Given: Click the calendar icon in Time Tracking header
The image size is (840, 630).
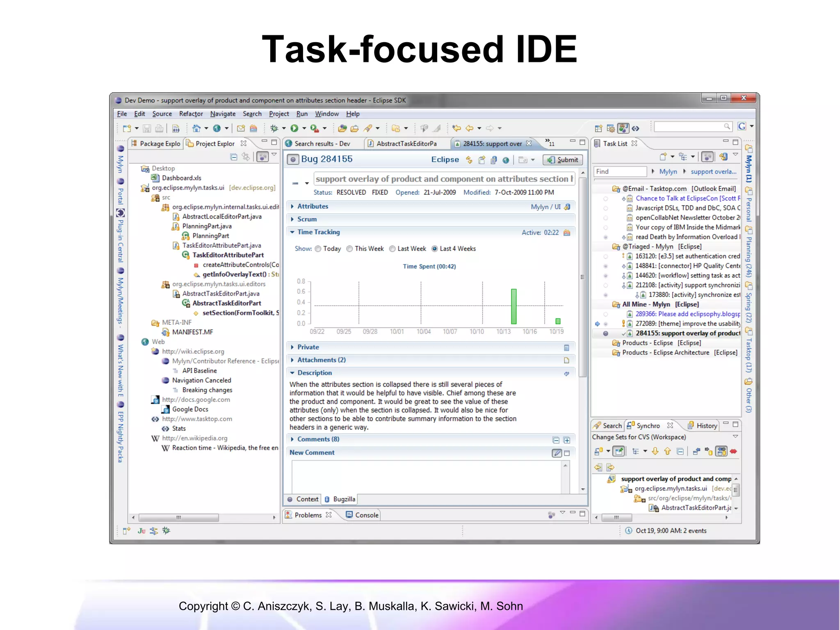Looking at the screenshot, I should click(567, 233).
